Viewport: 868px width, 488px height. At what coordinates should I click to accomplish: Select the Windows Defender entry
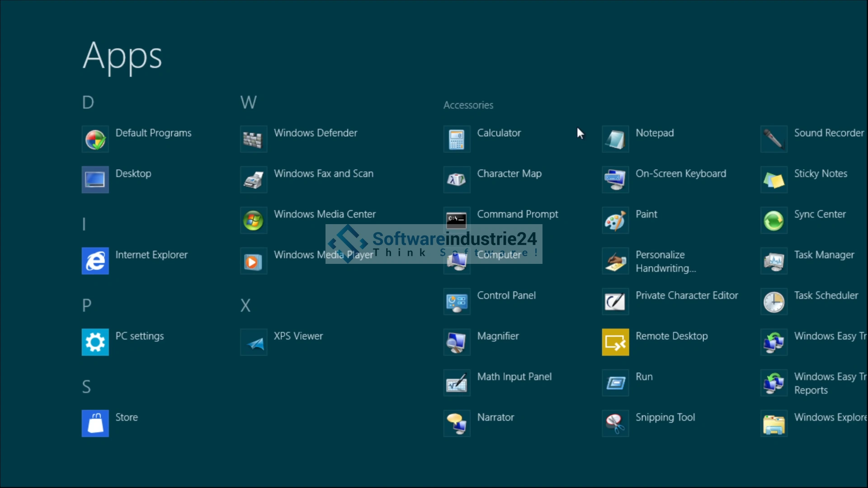click(x=315, y=133)
